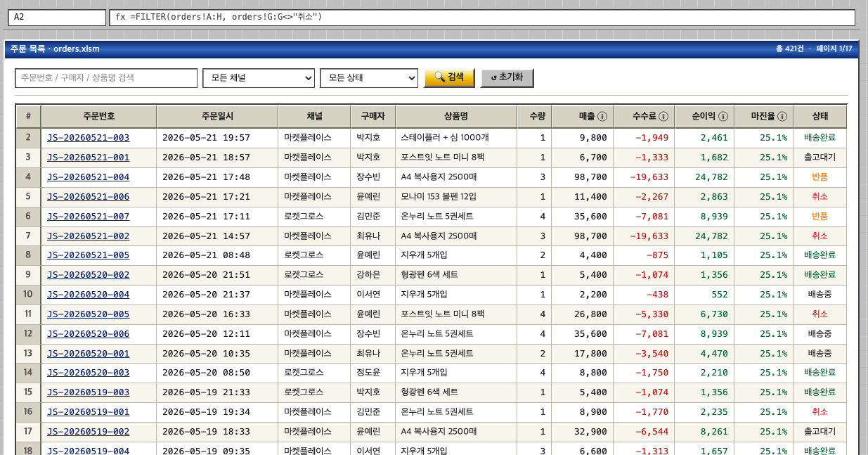Screen dimensions: 868x455
Task: Click the 로켓그로스 channel cell in row 6
Action: [314, 217]
